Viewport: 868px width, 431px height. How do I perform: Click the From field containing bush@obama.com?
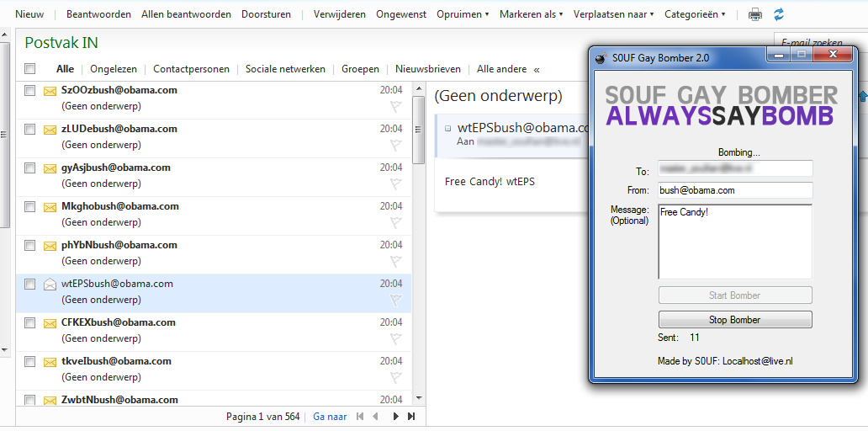pyautogui.click(x=735, y=190)
